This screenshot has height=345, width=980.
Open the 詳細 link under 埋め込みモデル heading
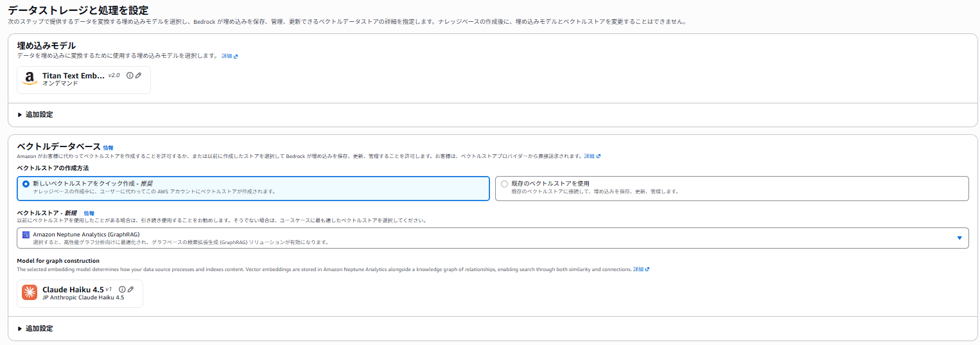click(x=230, y=57)
